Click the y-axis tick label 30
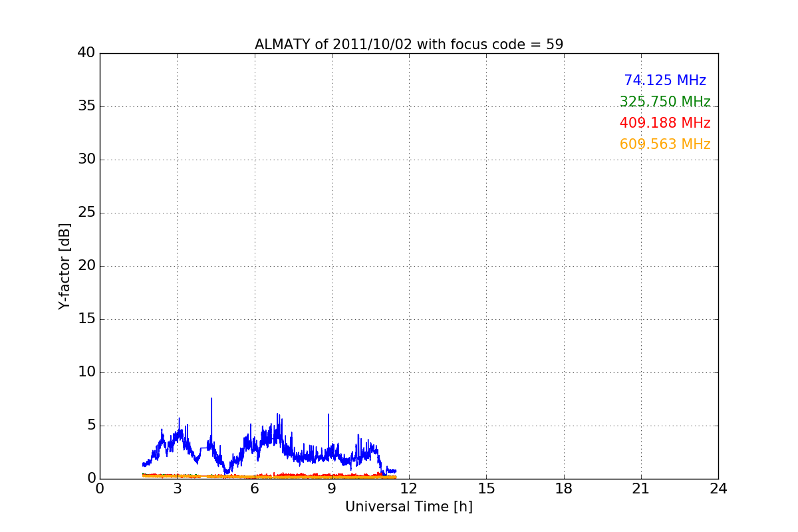This screenshot has height=532, width=798. click(86, 160)
